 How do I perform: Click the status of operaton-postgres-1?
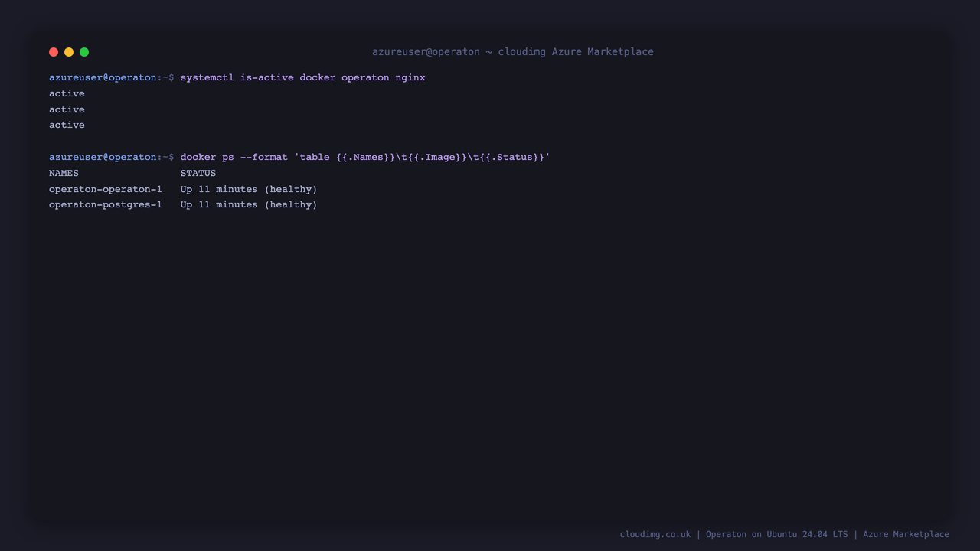249,204
